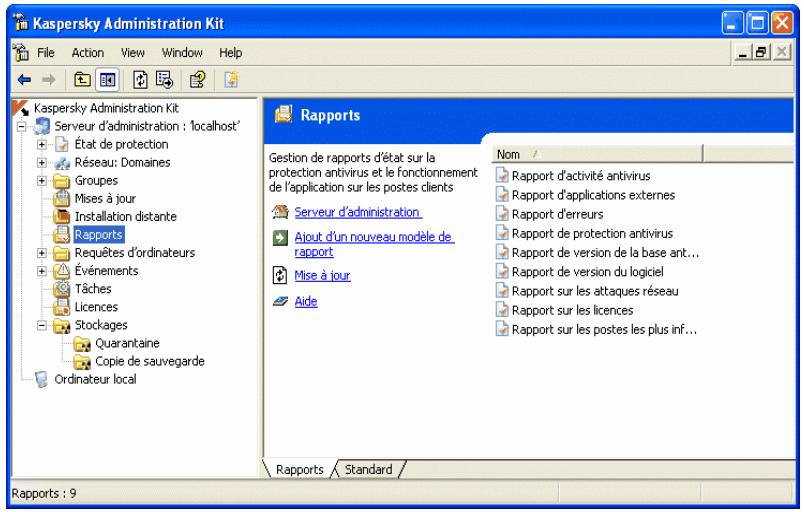This screenshot has width=804, height=512.
Task: Open the View menu
Action: click(x=133, y=53)
